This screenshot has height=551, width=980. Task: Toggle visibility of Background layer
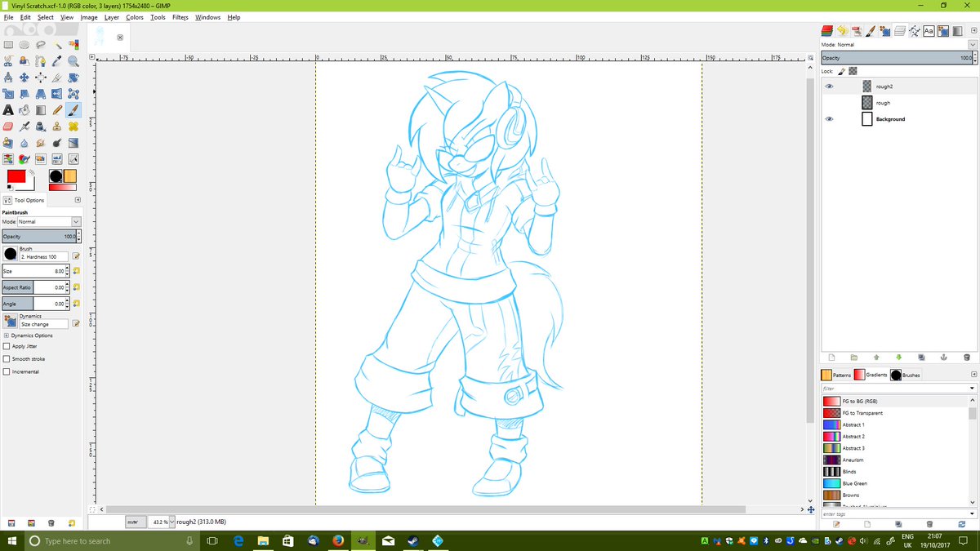[829, 119]
